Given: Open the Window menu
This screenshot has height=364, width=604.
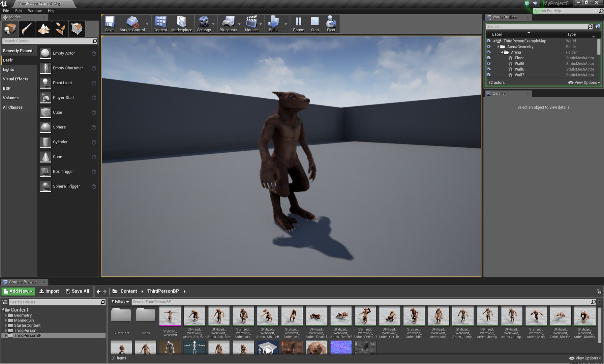Looking at the screenshot, I should tap(35, 11).
